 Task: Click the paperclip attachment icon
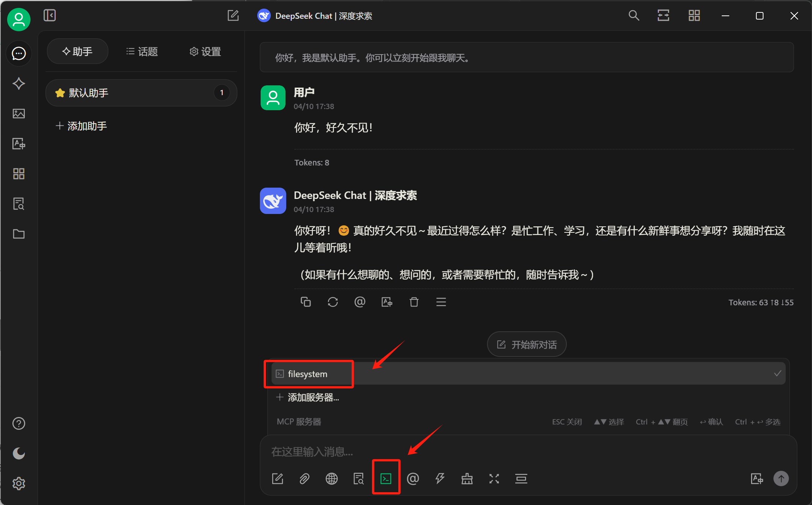click(x=304, y=478)
